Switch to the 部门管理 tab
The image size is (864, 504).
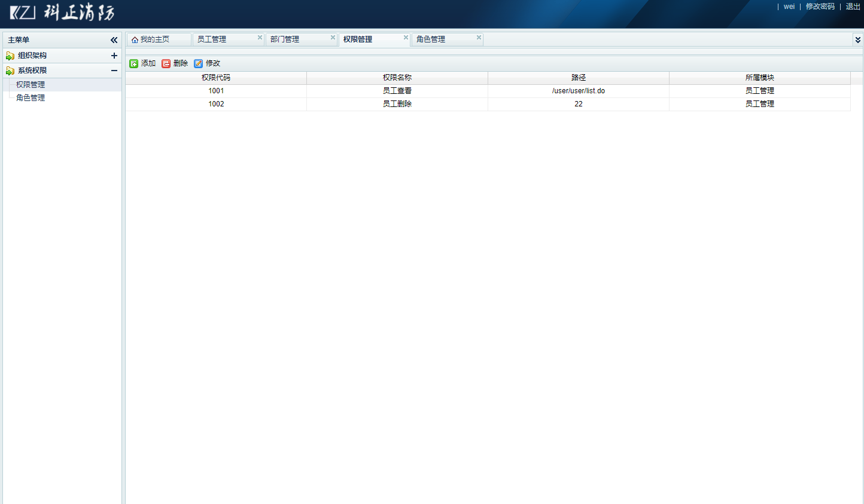(x=302, y=39)
